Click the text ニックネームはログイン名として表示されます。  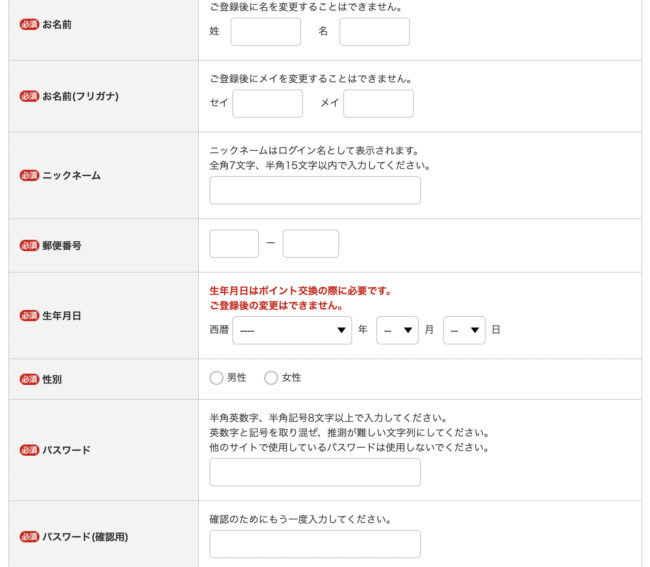coord(315,150)
